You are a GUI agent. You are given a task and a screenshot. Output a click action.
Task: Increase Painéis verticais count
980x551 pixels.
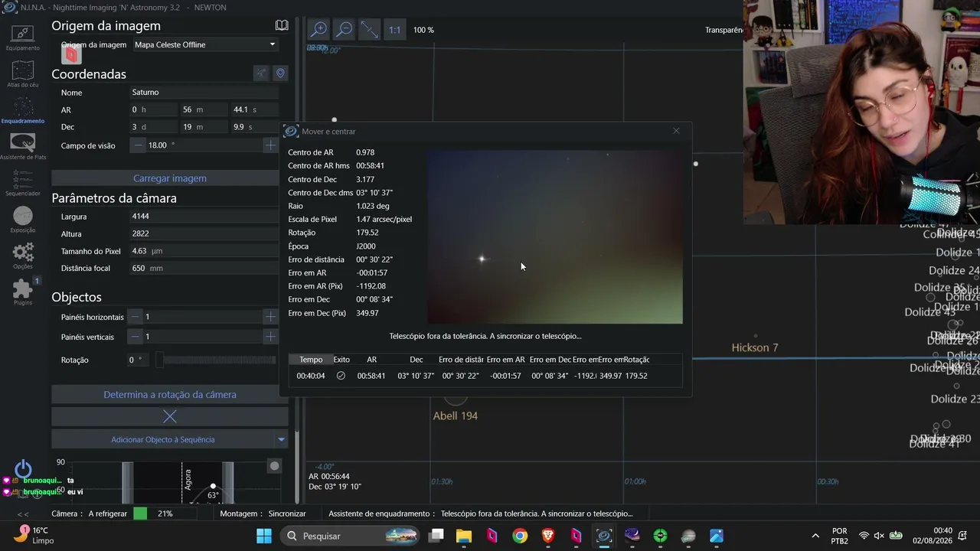coord(270,337)
